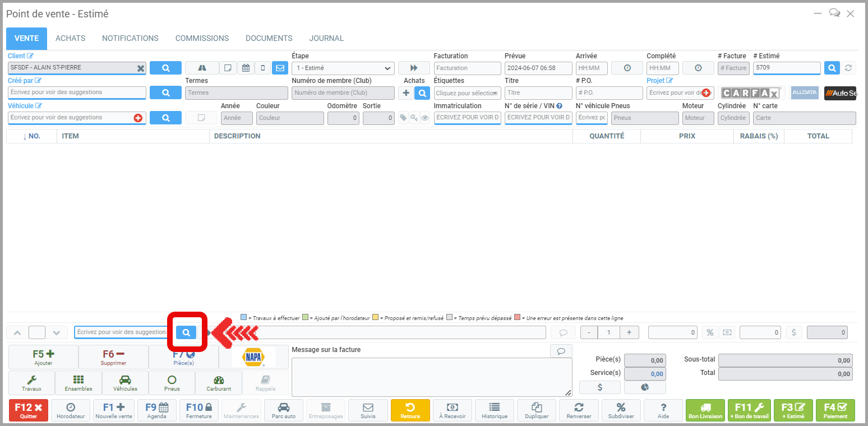Click the Pneus tire icon button

click(172, 383)
